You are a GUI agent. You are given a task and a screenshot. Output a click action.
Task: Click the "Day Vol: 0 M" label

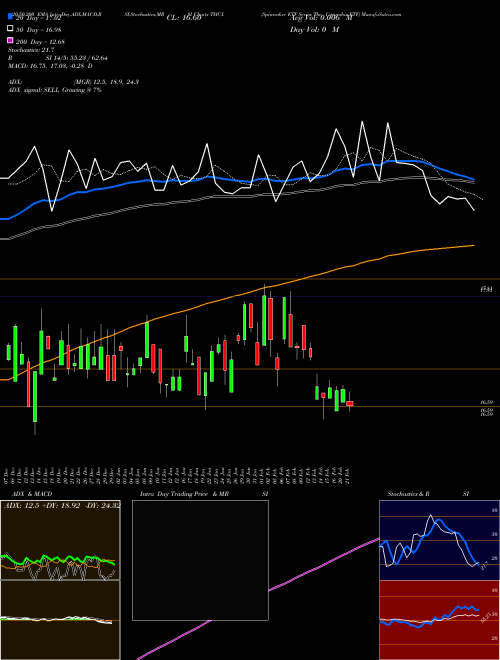coord(314,30)
